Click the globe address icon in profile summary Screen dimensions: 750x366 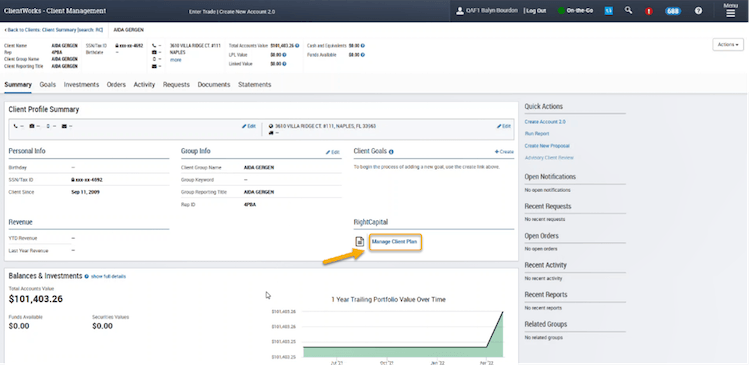coord(271,126)
